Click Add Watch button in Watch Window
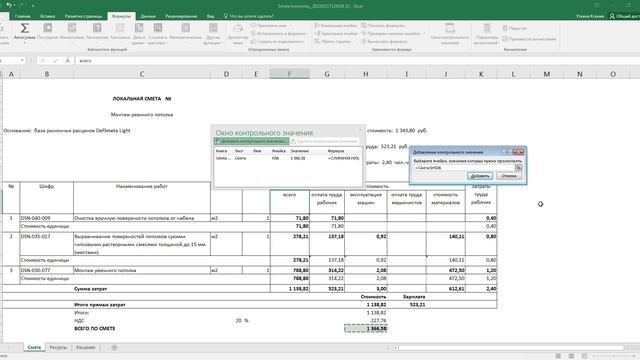This screenshot has width=640, height=360. pyautogui.click(x=251, y=141)
